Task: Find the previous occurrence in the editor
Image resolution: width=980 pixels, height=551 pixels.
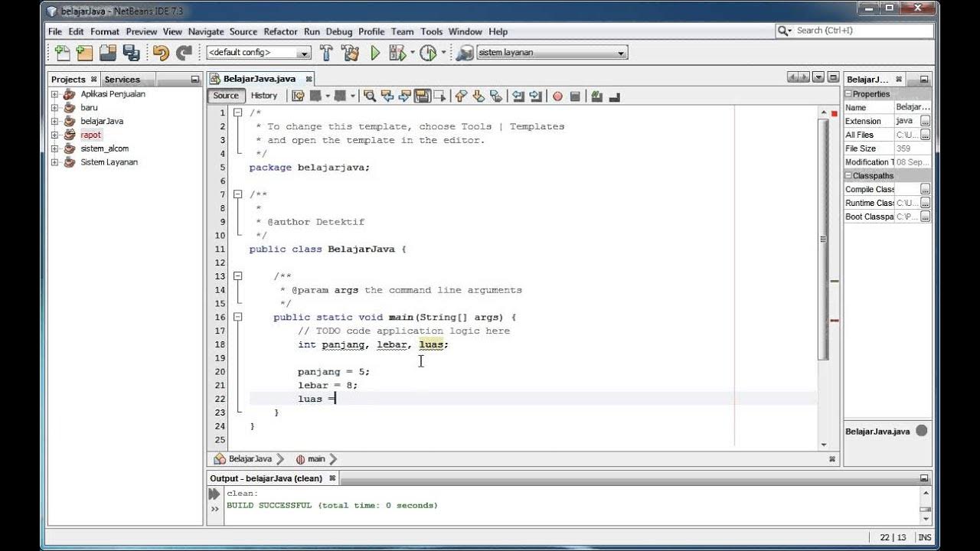Action: coord(387,96)
